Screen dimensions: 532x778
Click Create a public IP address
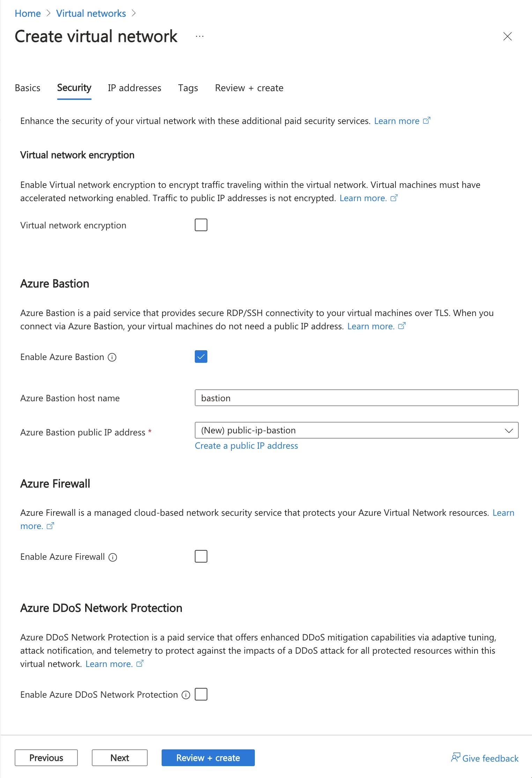point(246,446)
